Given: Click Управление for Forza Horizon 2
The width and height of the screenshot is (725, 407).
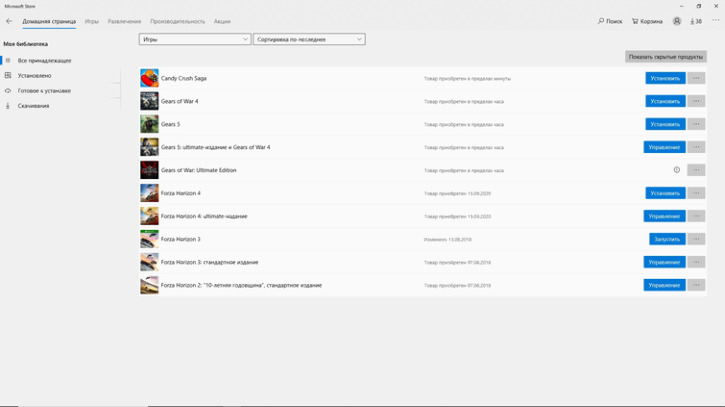Looking at the screenshot, I should coord(664,285).
